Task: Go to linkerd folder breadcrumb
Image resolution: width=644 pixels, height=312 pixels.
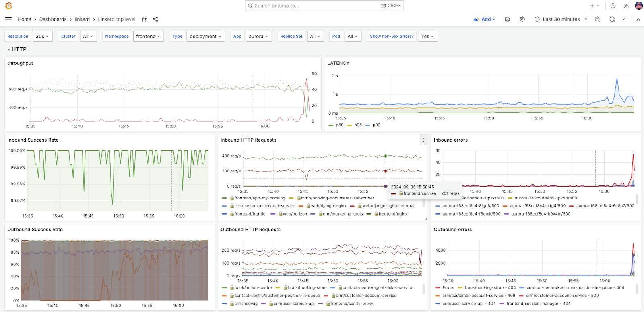Action: 82,19
